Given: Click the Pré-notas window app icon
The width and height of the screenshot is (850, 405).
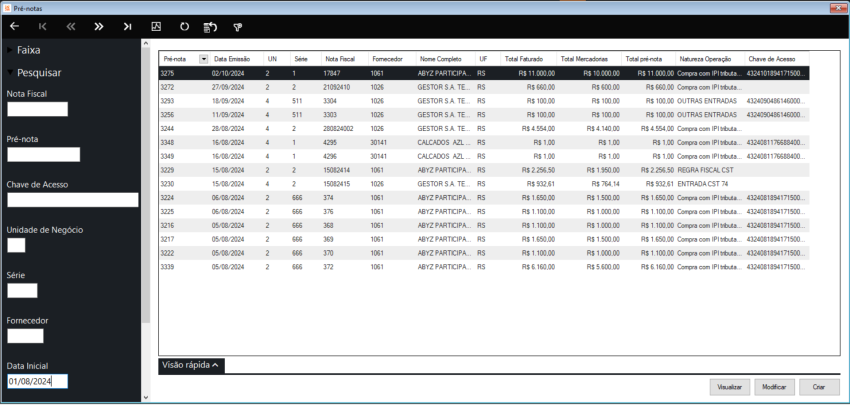Looking at the screenshot, I should pos(7,8).
